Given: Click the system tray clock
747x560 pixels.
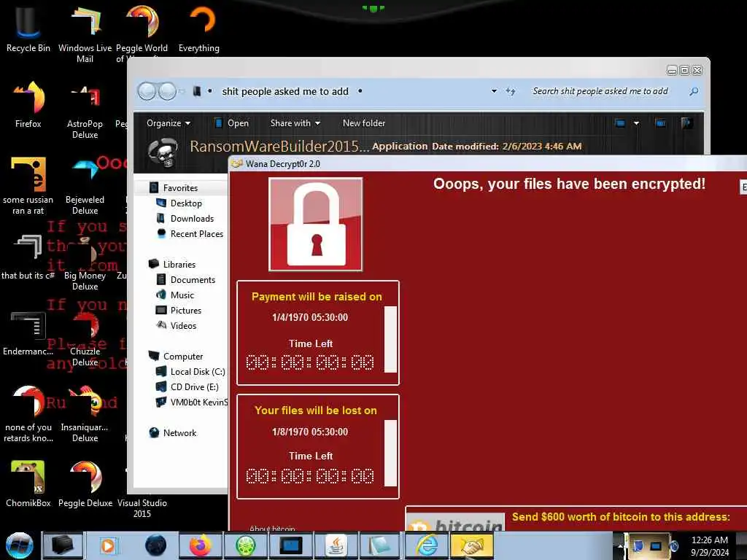Looking at the screenshot, I should [x=710, y=546].
